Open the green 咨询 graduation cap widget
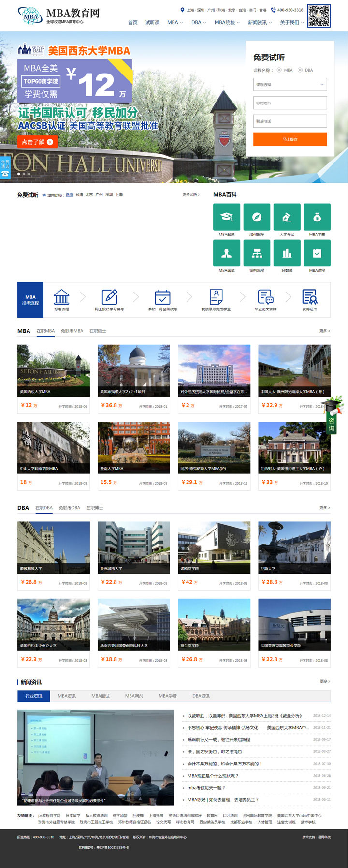 coord(332,416)
